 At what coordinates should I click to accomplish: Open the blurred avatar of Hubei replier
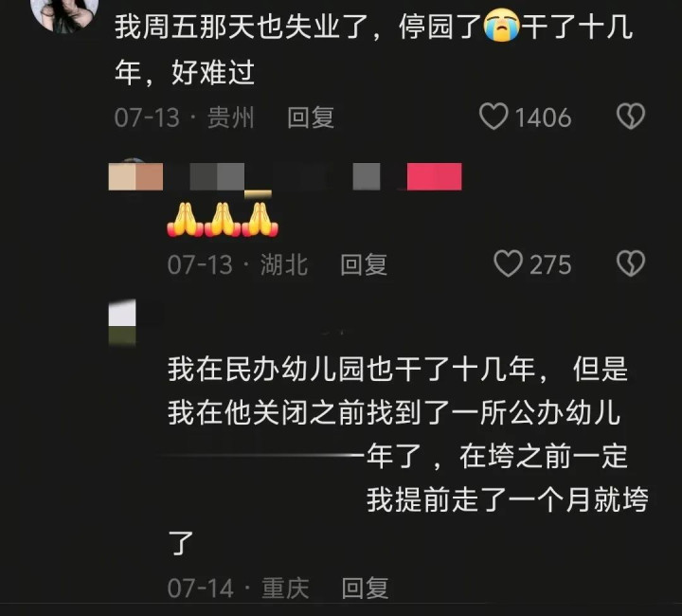click(135, 176)
